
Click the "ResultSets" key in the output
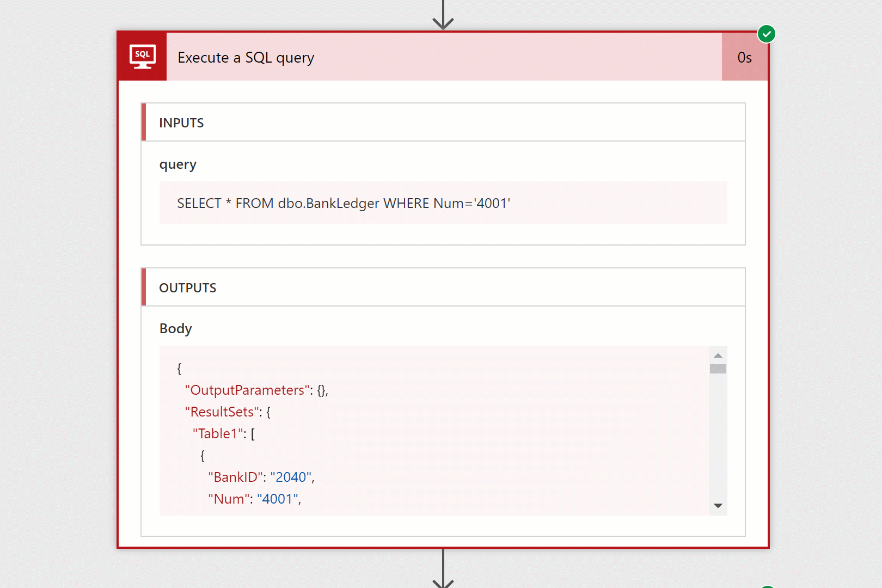click(223, 412)
